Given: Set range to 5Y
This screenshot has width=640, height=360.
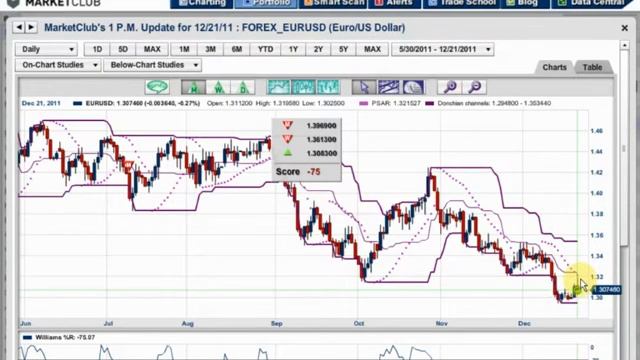Looking at the screenshot, I should click(x=343, y=49).
